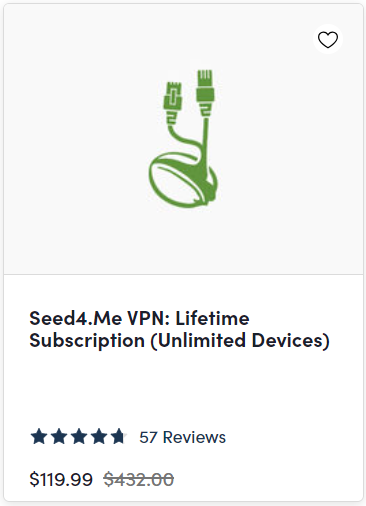Click the first rating star
Image resolution: width=366 pixels, height=506 pixels.
click(39, 437)
